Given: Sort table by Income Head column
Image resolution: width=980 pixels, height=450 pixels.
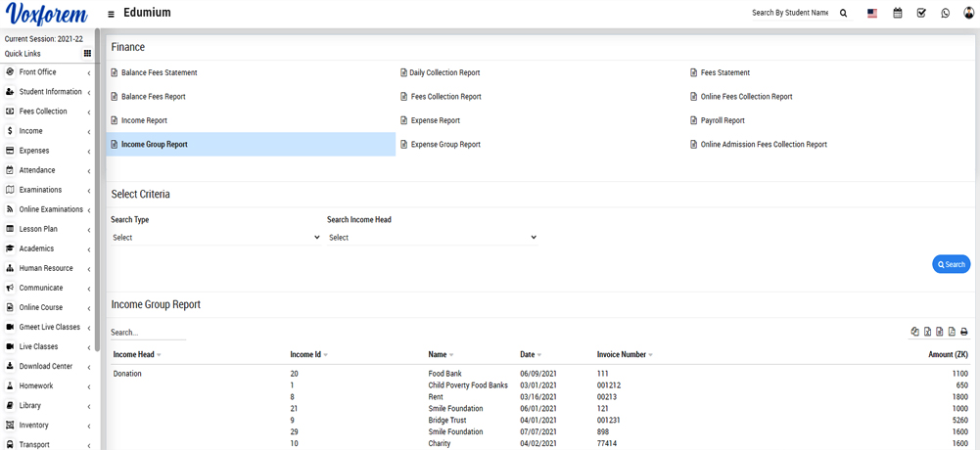Looking at the screenshot, I should coord(137,355).
